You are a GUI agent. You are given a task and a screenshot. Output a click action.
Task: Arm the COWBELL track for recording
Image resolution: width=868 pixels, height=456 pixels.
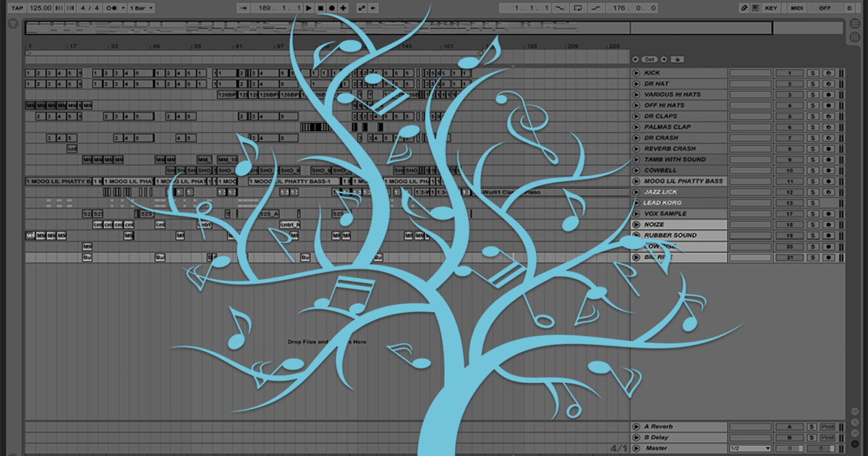pyautogui.click(x=828, y=171)
